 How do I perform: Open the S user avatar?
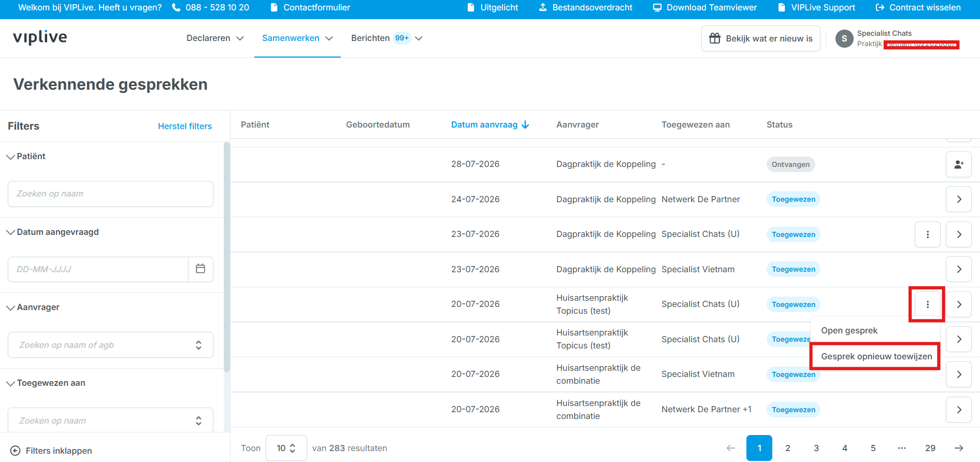click(x=844, y=38)
